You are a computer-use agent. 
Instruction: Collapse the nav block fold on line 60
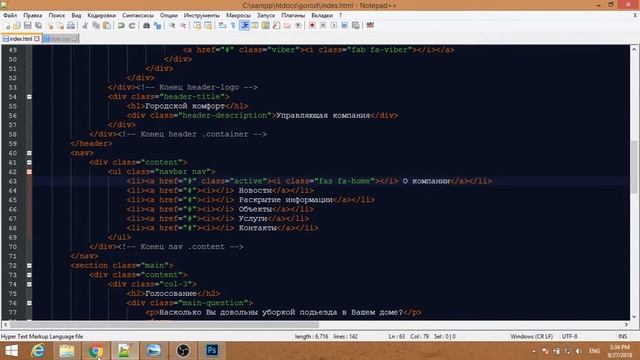pos(29,153)
